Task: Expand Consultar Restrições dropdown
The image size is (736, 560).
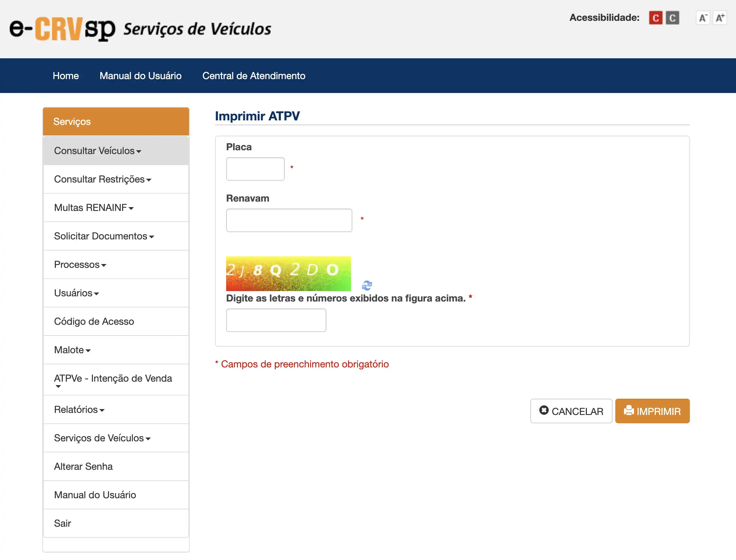Action: pyautogui.click(x=102, y=179)
